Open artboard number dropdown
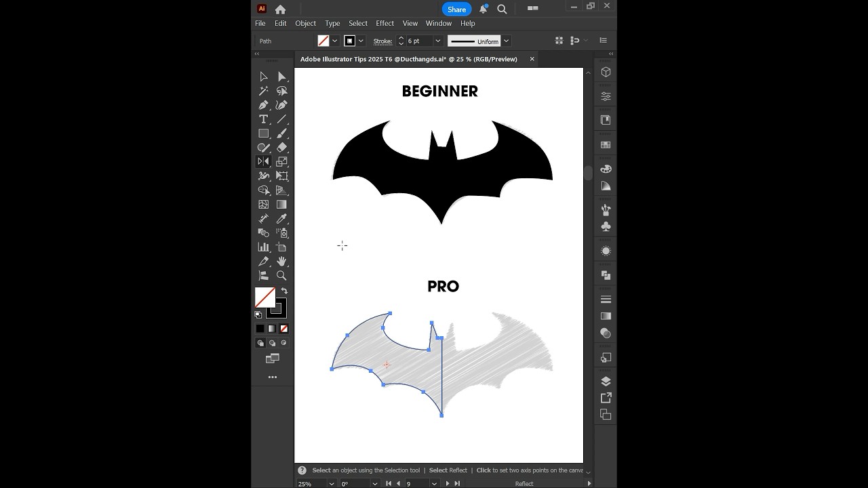This screenshot has width=868, height=488. point(434,483)
